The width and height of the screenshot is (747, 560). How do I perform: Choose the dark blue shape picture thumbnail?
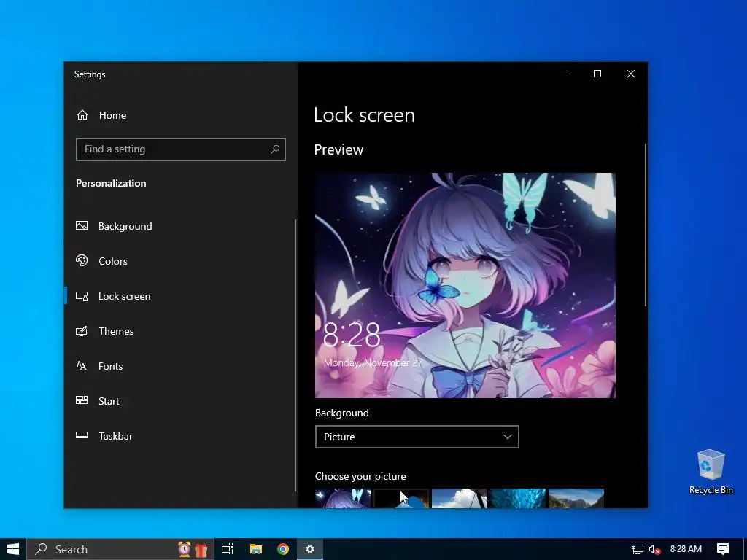pyautogui.click(x=401, y=498)
